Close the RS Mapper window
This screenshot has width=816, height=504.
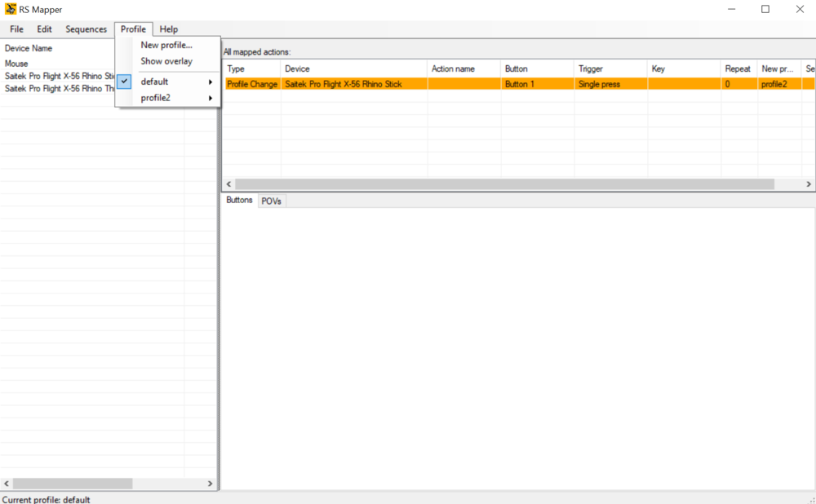pyautogui.click(x=800, y=9)
